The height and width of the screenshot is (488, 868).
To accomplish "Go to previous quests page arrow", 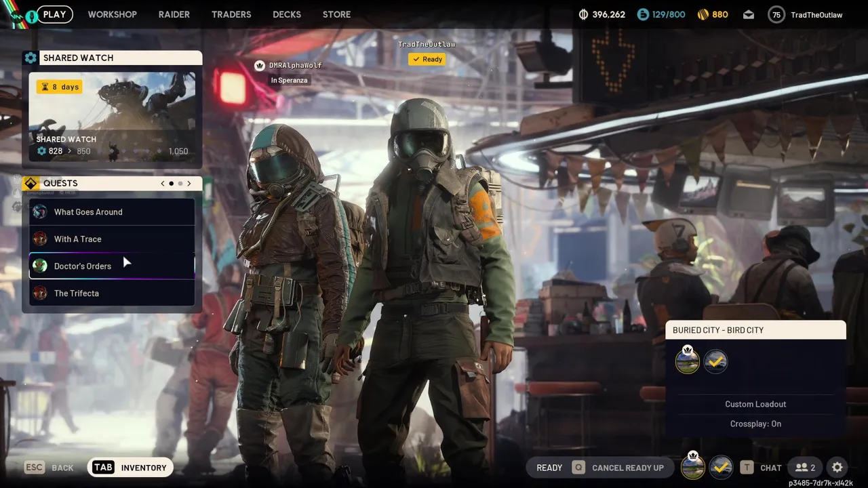I will tap(162, 183).
